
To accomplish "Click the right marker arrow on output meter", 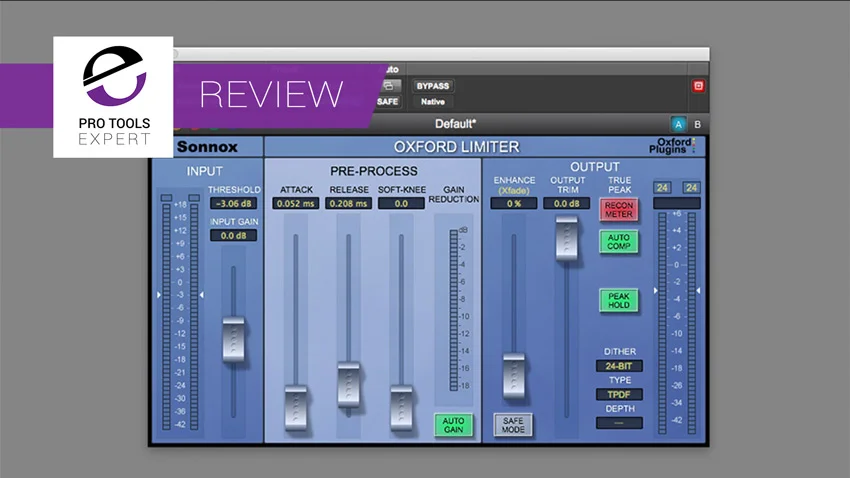I will (x=698, y=291).
